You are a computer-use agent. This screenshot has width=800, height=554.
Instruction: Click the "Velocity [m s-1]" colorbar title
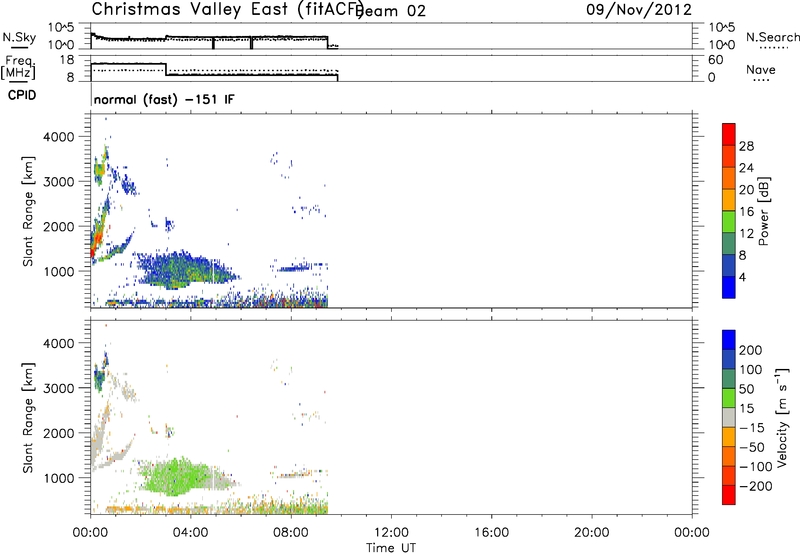coord(782,417)
